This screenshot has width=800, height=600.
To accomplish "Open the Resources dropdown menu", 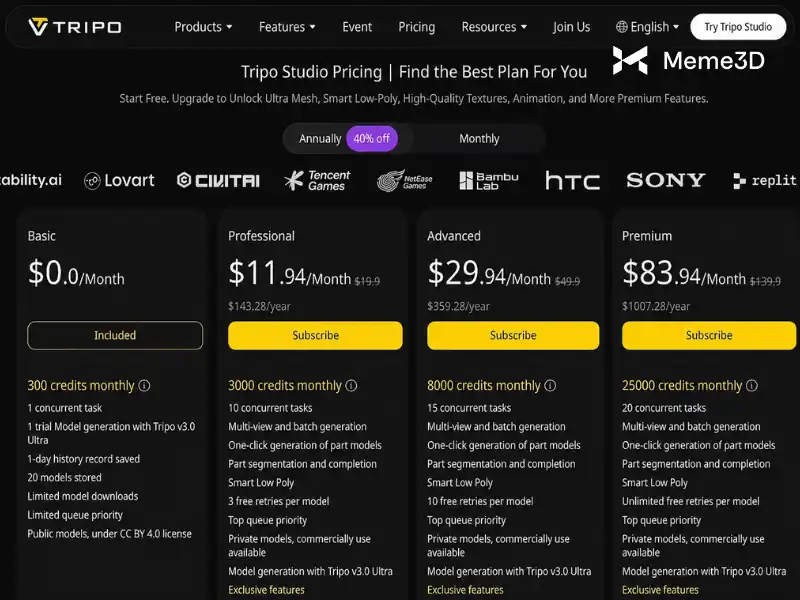I will point(494,27).
